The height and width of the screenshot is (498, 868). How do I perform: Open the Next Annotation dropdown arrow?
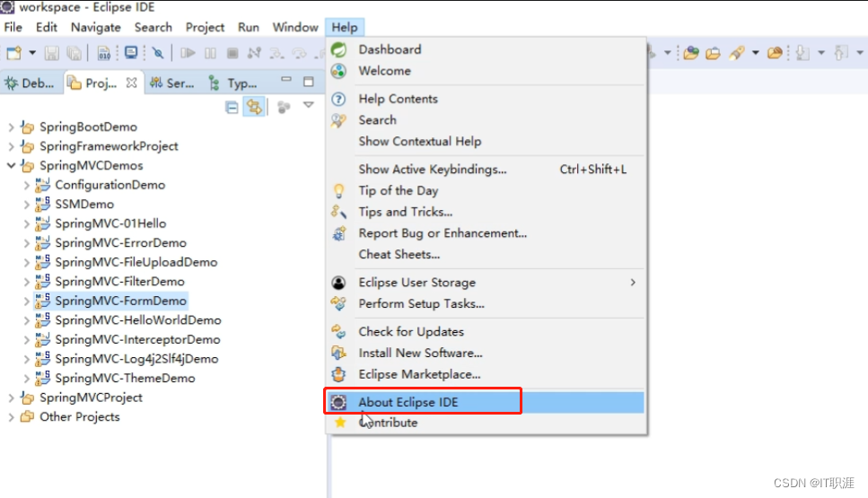click(821, 53)
